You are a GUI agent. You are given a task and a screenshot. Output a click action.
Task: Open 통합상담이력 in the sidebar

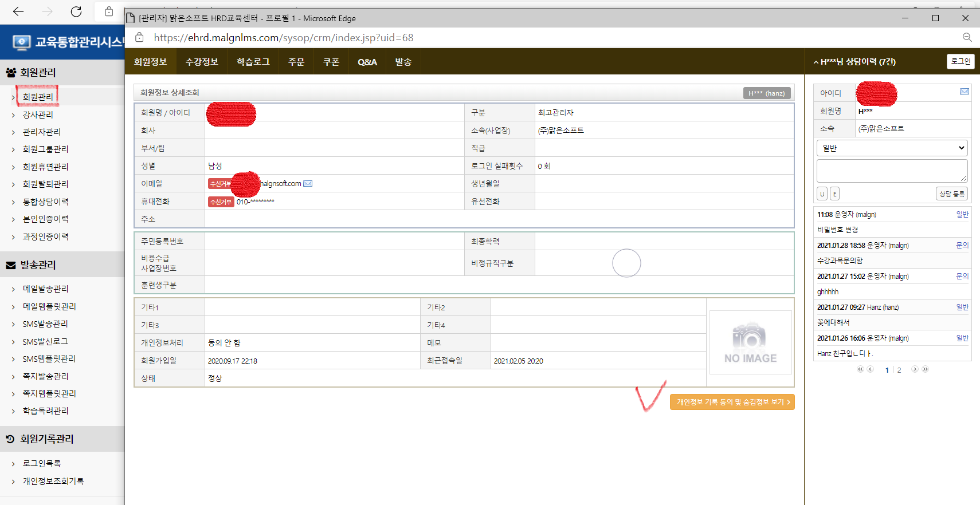coord(46,202)
